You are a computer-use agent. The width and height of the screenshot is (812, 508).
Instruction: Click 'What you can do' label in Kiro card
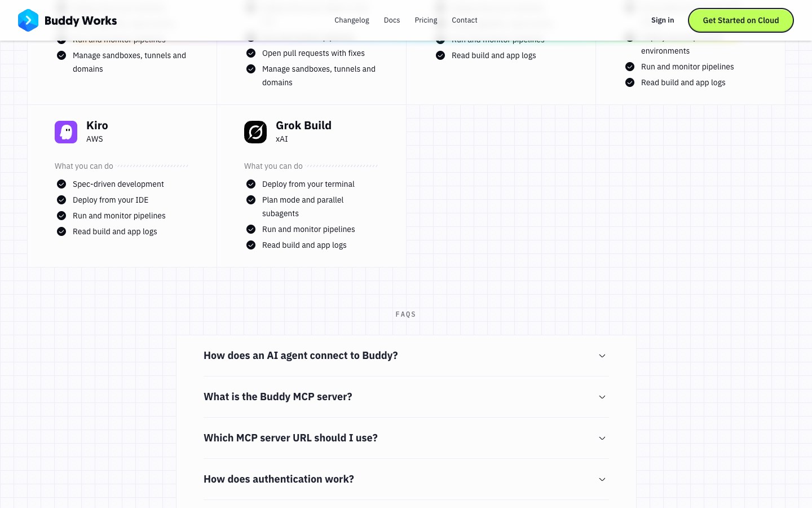pos(84,166)
